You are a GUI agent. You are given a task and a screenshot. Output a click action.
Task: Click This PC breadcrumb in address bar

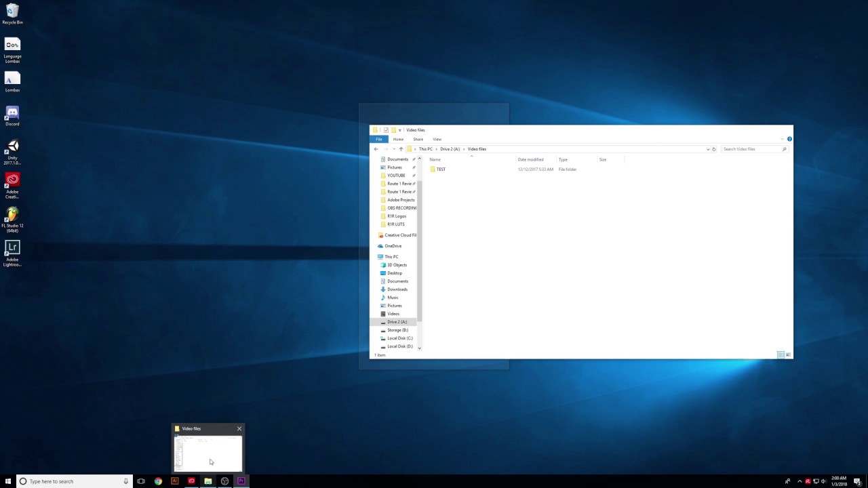pyautogui.click(x=425, y=149)
